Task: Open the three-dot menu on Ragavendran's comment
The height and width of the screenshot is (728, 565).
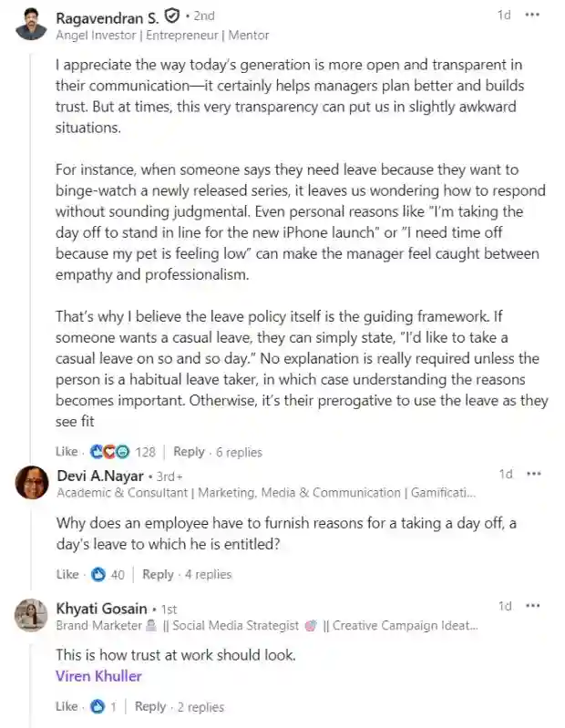Action: click(533, 15)
